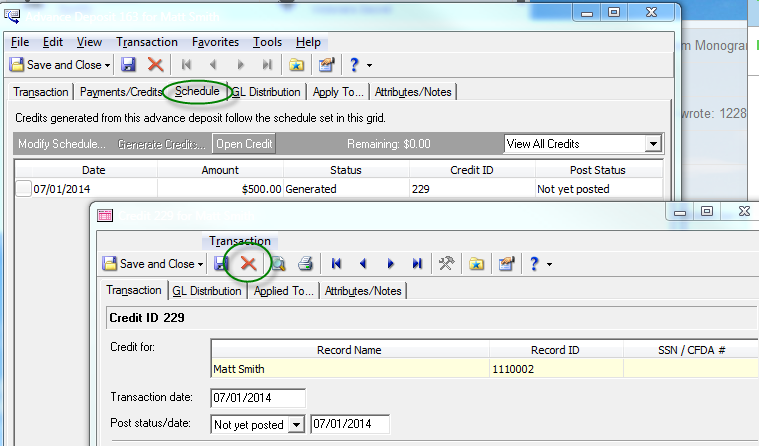This screenshot has height=446, width=759.
Task: Switch to Payments/Credits tab
Action: (121, 92)
